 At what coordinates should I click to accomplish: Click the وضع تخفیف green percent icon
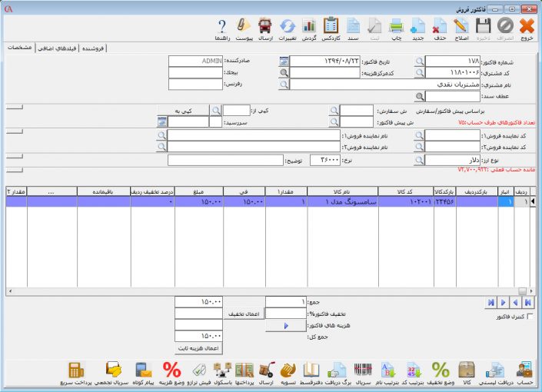point(441,372)
